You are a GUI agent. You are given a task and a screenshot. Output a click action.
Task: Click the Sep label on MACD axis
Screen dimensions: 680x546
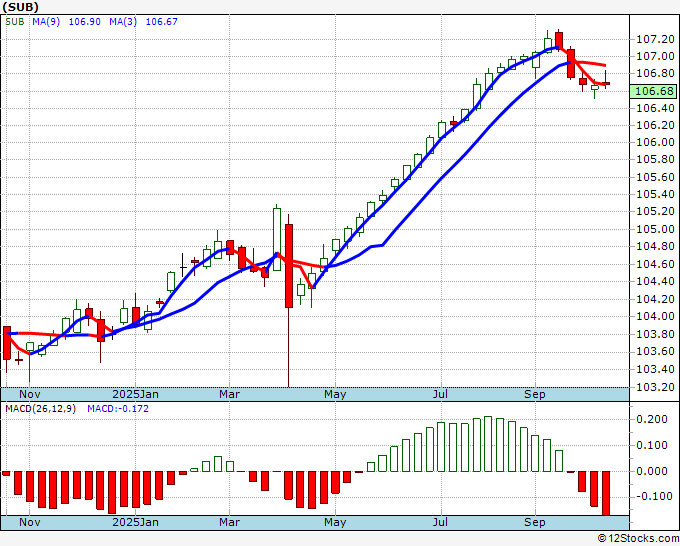point(535,522)
